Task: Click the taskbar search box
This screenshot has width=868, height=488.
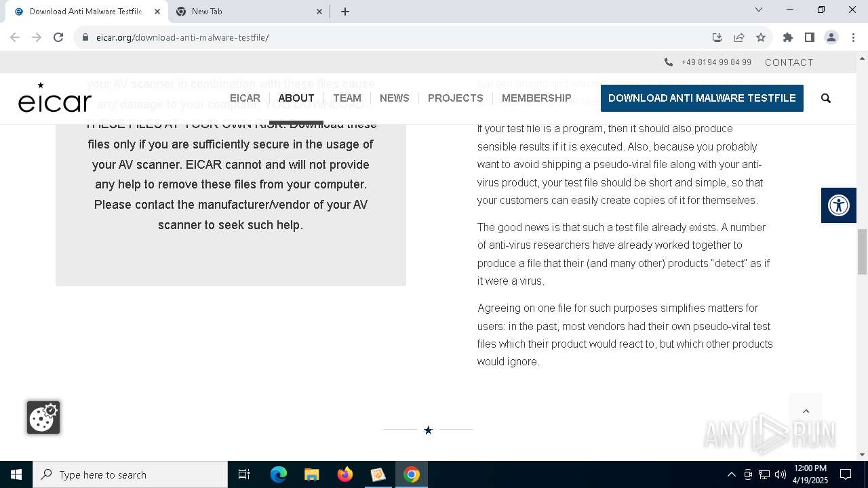Action: (130, 474)
